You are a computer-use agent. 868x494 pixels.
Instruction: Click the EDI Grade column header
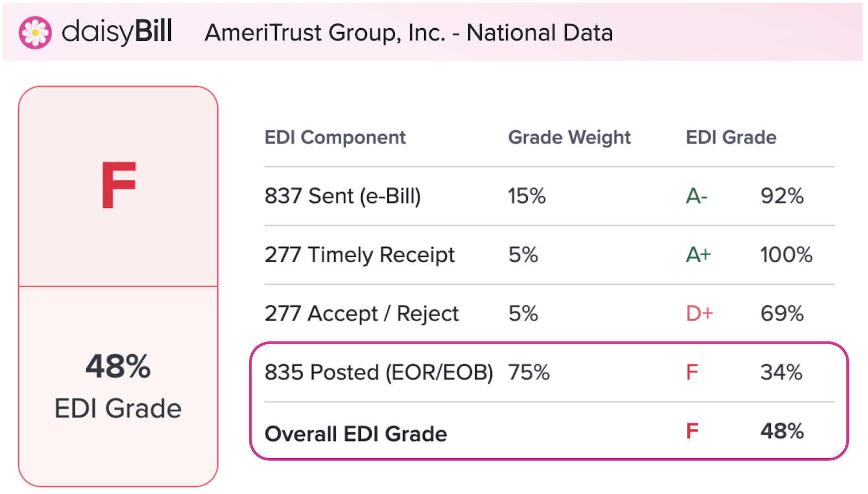(731, 137)
